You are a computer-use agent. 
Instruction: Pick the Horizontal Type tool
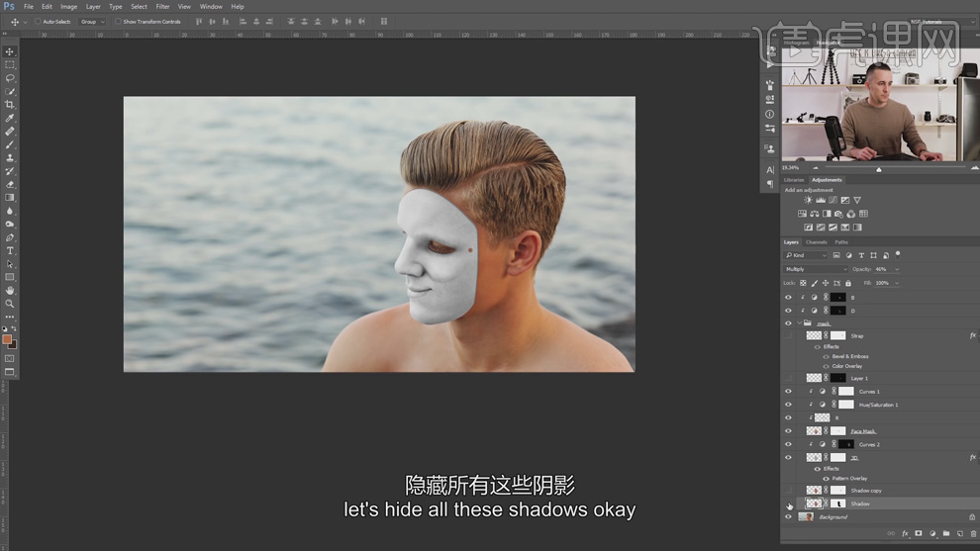9,250
